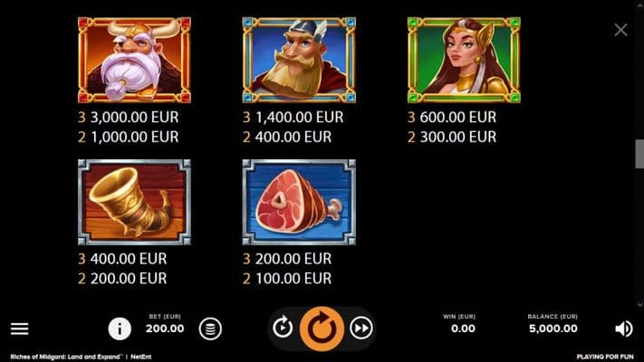Open the hamburger menu
This screenshot has width=644, height=362.
pyautogui.click(x=19, y=329)
